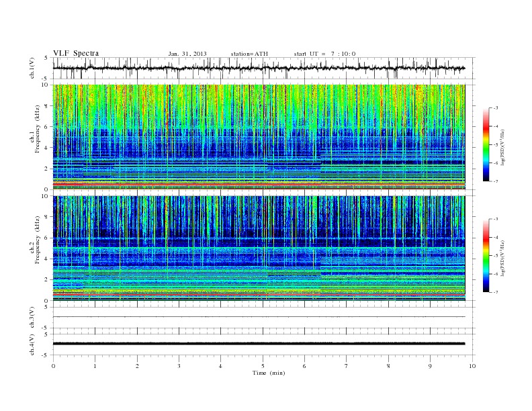Click the lower color bar's 'log(PSD)(V²/Hz)' label
Viewport: 532px width, 411px height.
[x=504, y=259]
